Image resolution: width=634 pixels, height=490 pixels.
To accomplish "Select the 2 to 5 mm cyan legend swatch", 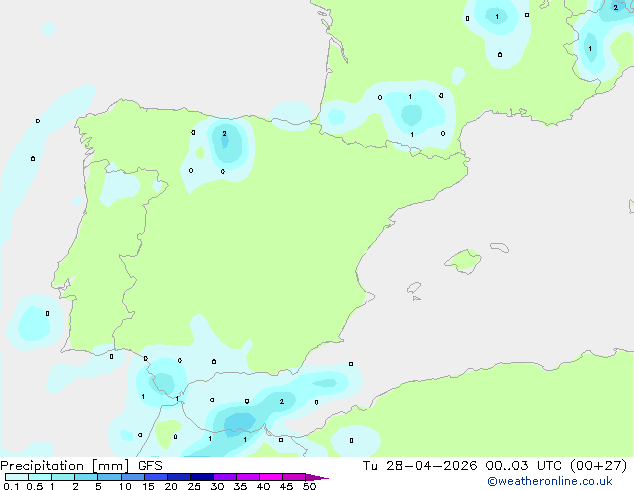I will (86, 477).
